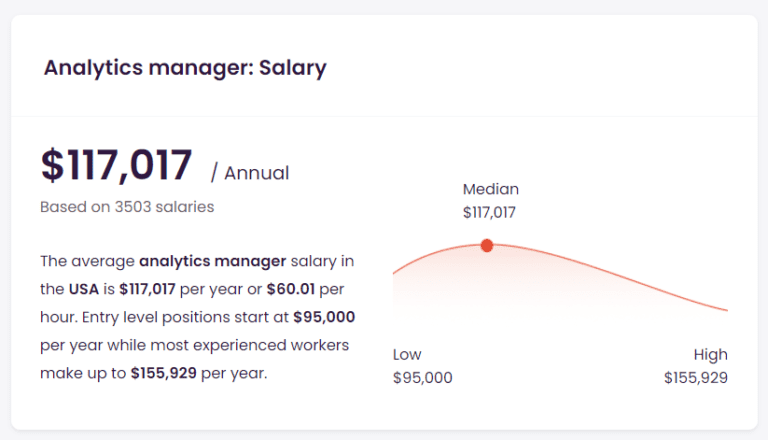Click the $95,000 value beneath Low
768x440 pixels.
click(x=423, y=377)
